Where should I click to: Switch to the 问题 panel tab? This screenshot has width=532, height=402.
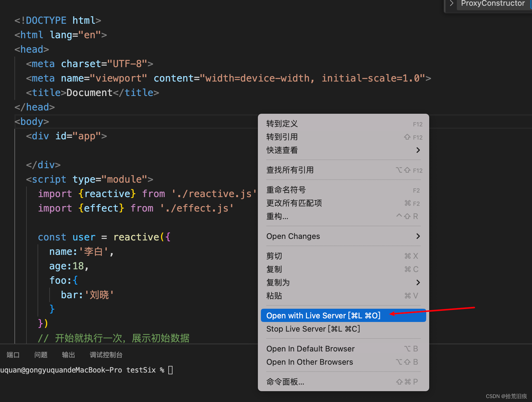(41, 355)
